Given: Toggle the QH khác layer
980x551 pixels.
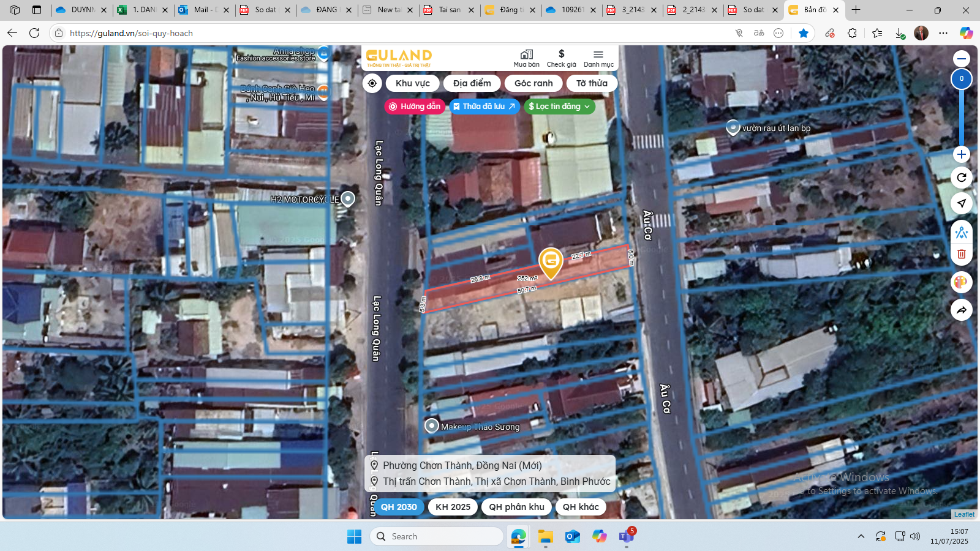Looking at the screenshot, I should [x=581, y=507].
